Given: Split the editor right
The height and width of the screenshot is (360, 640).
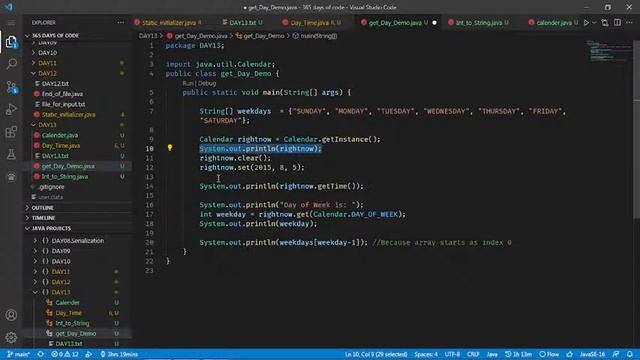Looking at the screenshot, I should tap(617, 22).
